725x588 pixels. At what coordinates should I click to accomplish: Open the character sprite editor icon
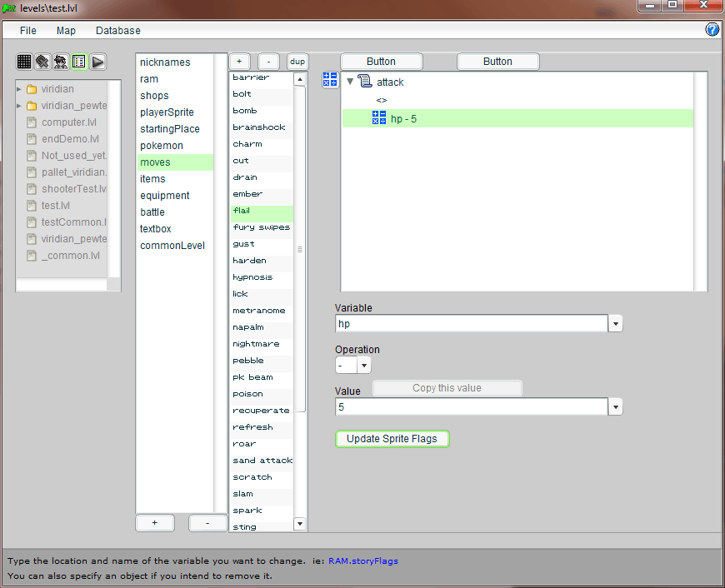click(61, 62)
